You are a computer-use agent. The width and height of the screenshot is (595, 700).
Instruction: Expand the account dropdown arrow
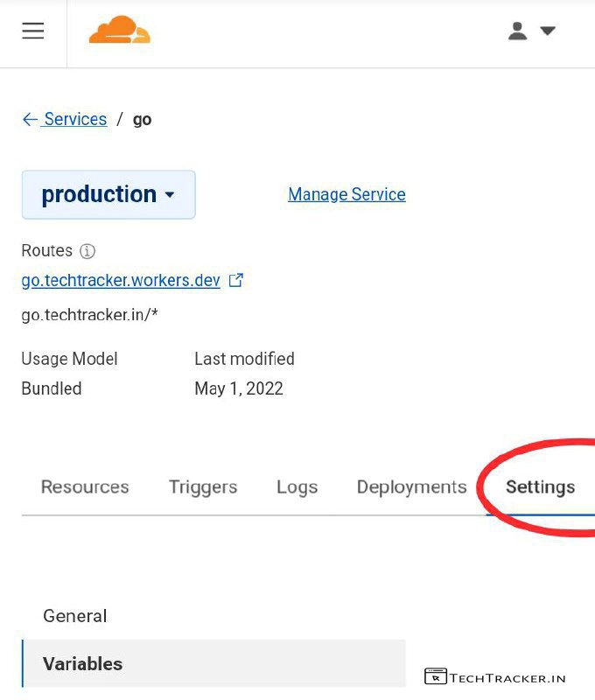click(548, 31)
